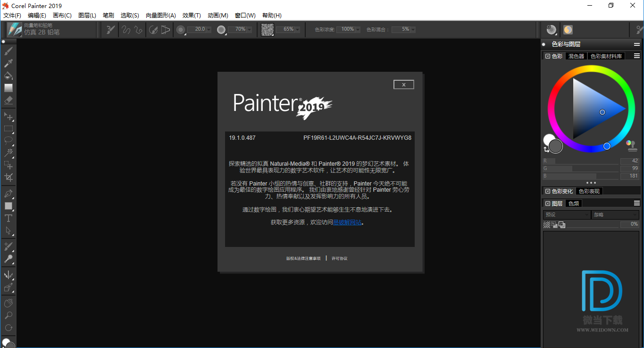Open the Color panel options menu
The height and width of the screenshot is (348, 644).
(x=636, y=56)
